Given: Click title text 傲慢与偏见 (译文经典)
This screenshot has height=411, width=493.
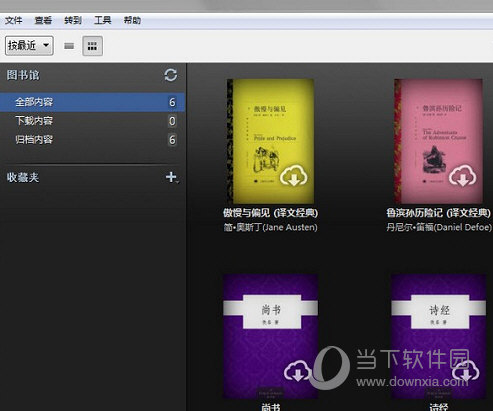Looking at the screenshot, I should coord(270,213).
